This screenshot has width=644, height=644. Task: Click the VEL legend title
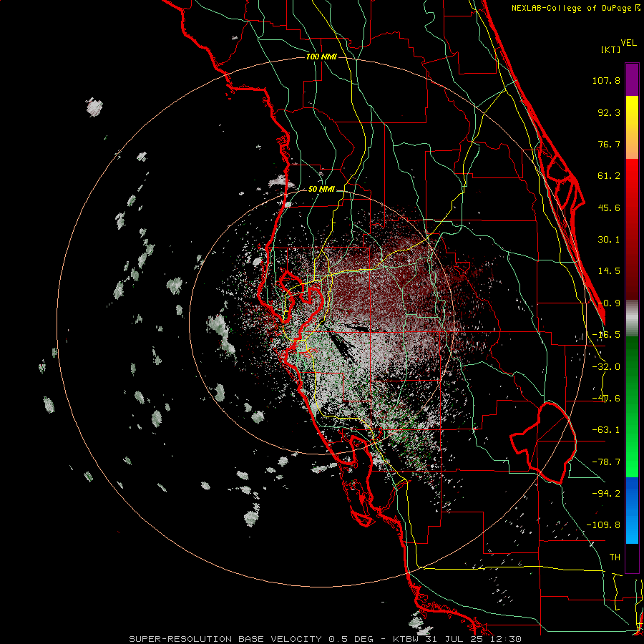(628, 43)
